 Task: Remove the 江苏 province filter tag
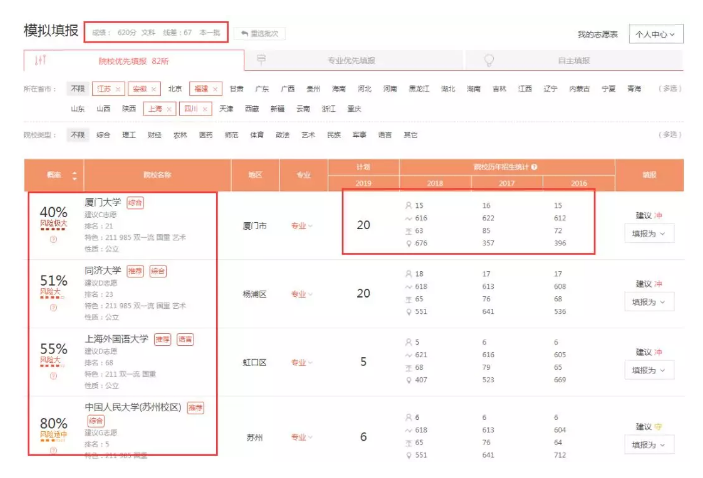point(118,89)
